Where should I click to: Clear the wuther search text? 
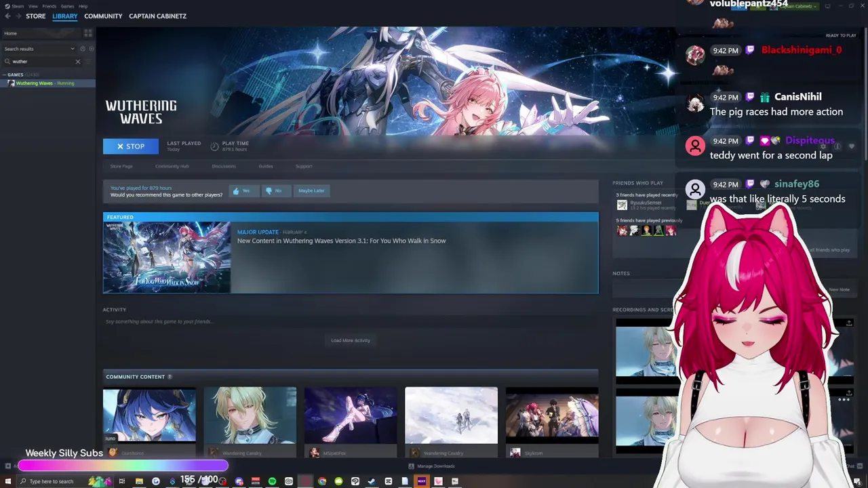pyautogui.click(x=77, y=62)
